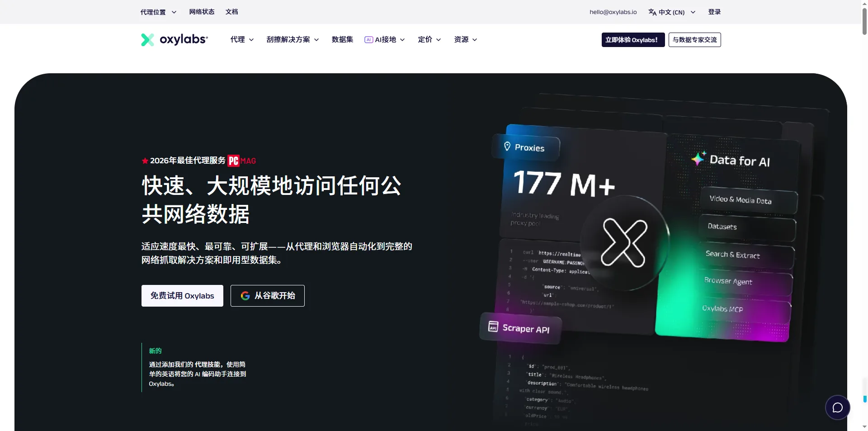Viewport: 868px width, 431px height.
Task: Click the Browser Agent card
Action: coord(745,282)
